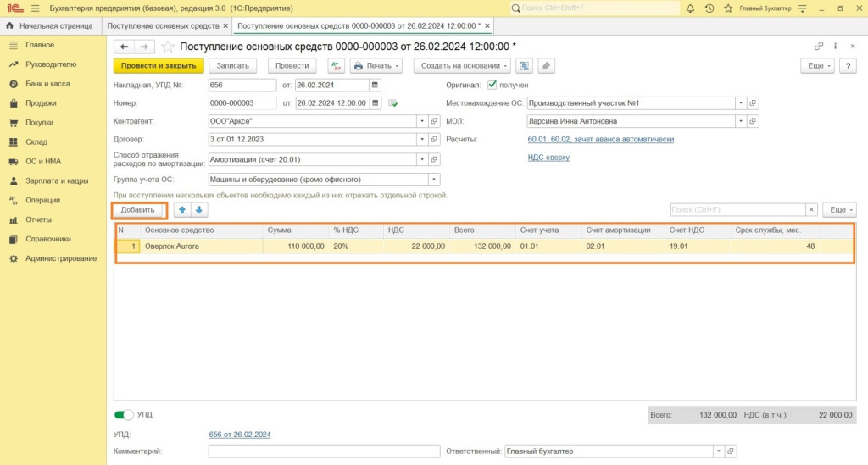Add document to favorites star

click(167, 47)
